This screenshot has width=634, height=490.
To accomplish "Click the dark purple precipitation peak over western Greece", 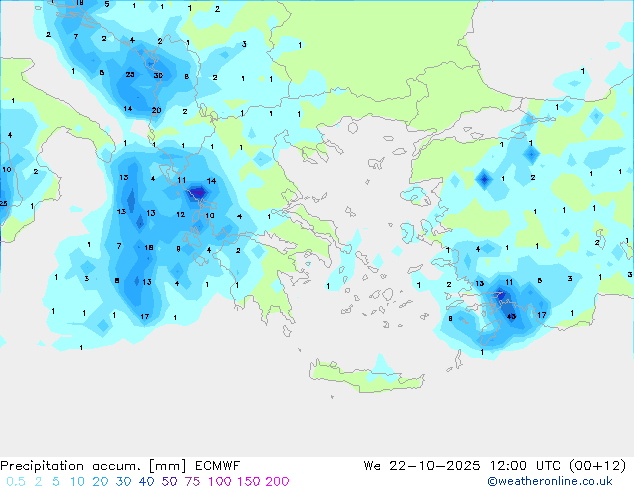I will coord(198,192).
